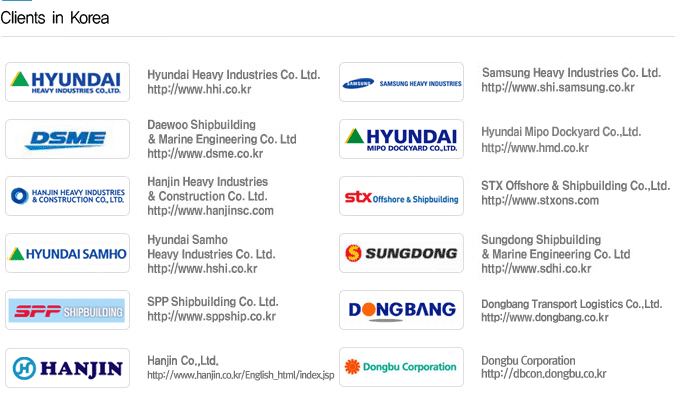Image resolution: width=675 pixels, height=407 pixels.
Task: Open the http://www.hanjinsc.com link
Action: [211, 211]
